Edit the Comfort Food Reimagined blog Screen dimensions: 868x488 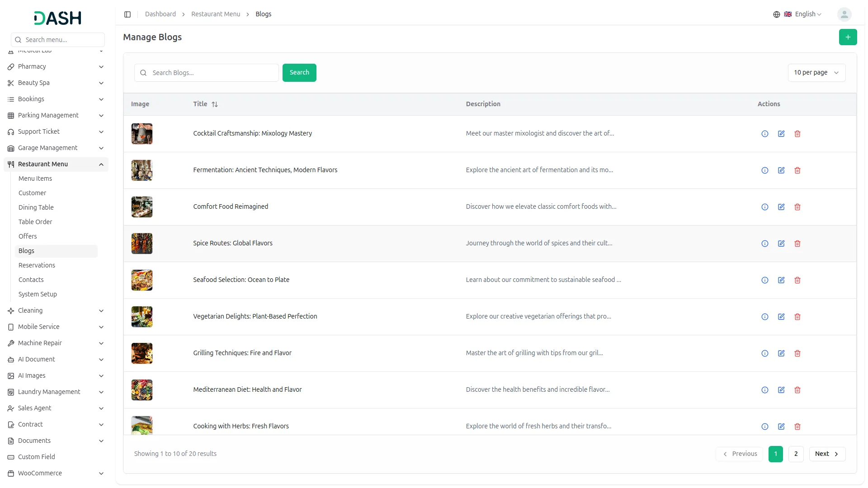click(x=781, y=207)
